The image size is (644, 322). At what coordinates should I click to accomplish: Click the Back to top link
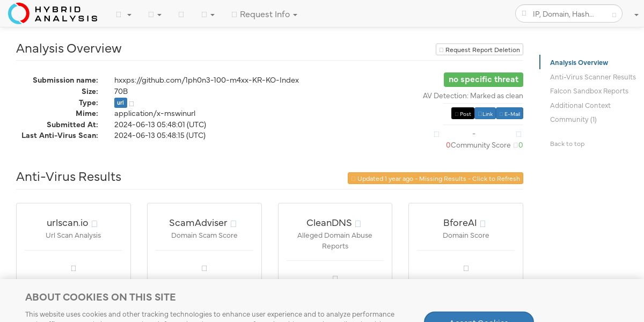point(567,144)
